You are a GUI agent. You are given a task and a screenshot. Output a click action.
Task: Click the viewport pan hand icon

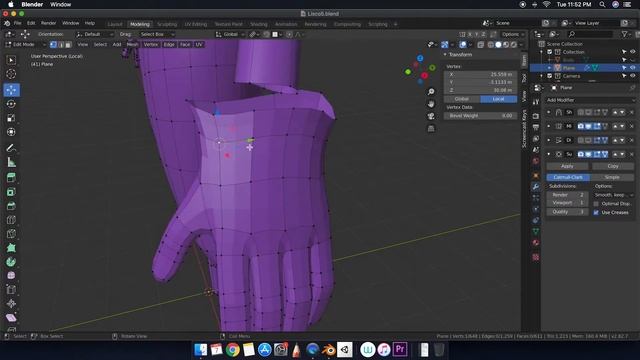431,104
